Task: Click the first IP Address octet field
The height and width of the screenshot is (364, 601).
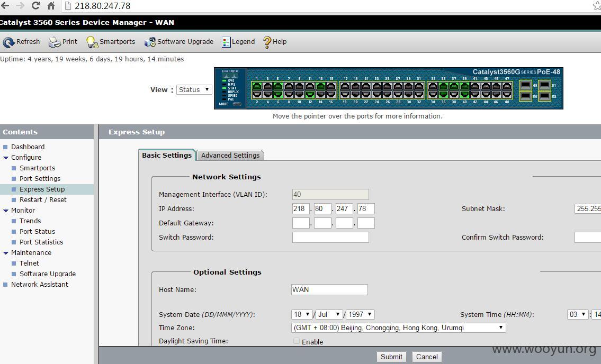Action: click(301, 209)
